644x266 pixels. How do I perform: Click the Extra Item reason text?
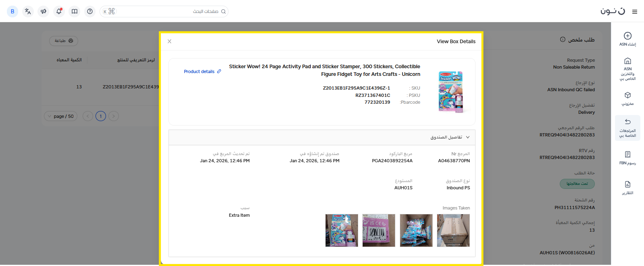pos(239,216)
